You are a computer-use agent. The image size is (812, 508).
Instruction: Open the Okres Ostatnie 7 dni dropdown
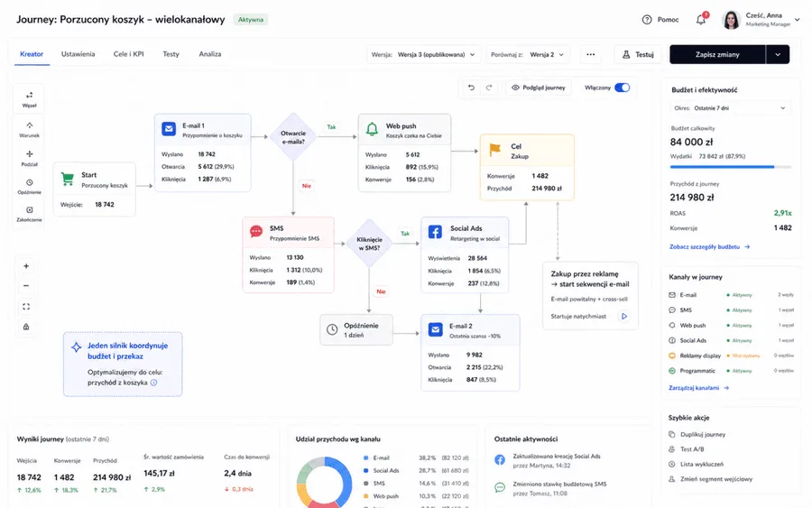point(730,108)
